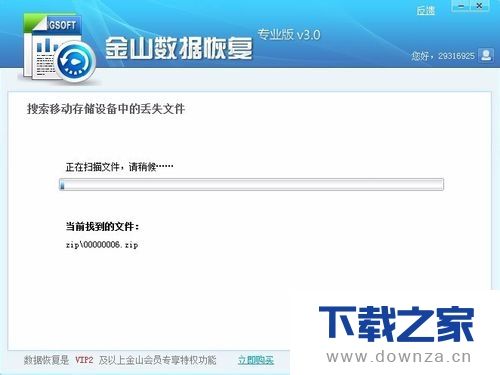Image resolution: width=500 pixels, height=375 pixels.
Task: Click the account greeting 您好，29316925
Action: click(x=443, y=56)
